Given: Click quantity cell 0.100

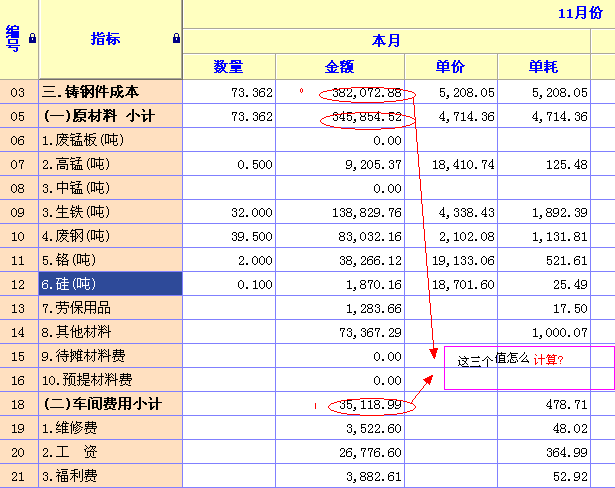Looking at the screenshot, I should coord(229,284).
